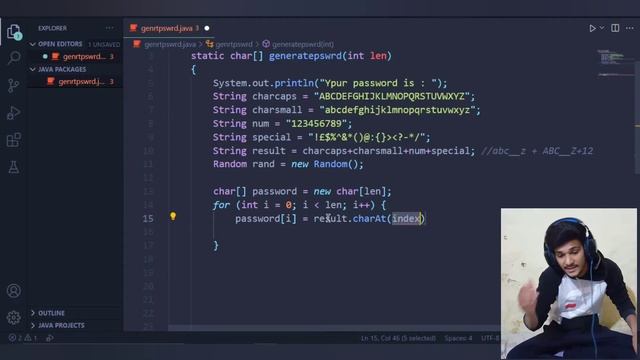Open the Extensions view icon

pyautogui.click(x=14, y=140)
